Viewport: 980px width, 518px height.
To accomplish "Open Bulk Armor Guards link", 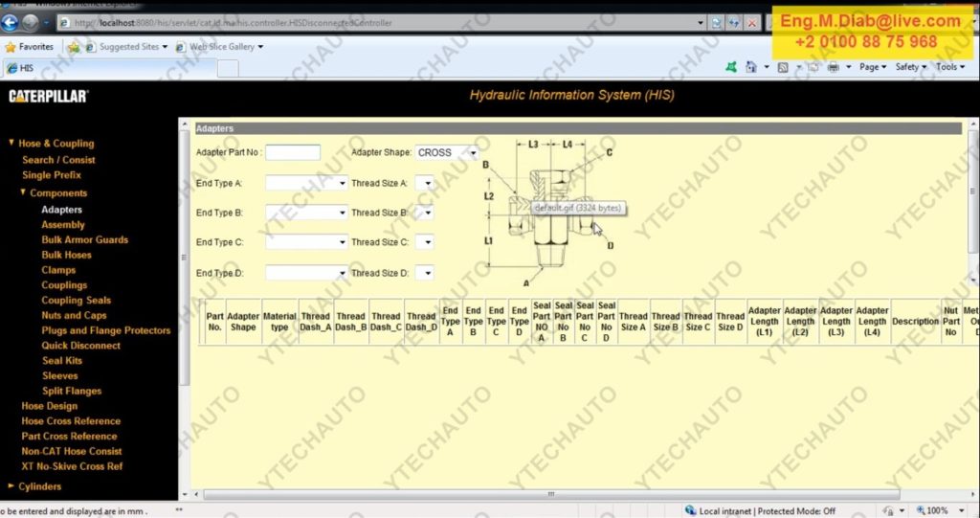I will 85,239.
